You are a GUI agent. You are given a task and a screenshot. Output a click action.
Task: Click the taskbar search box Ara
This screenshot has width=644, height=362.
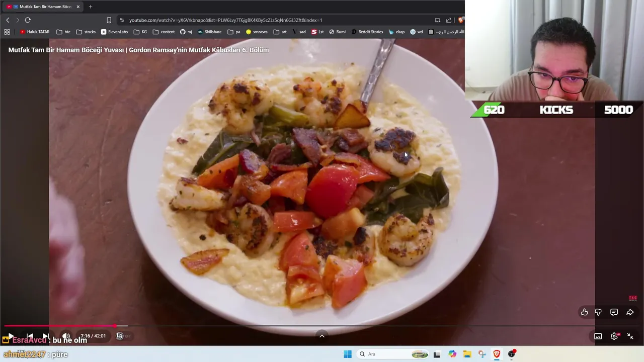393,354
